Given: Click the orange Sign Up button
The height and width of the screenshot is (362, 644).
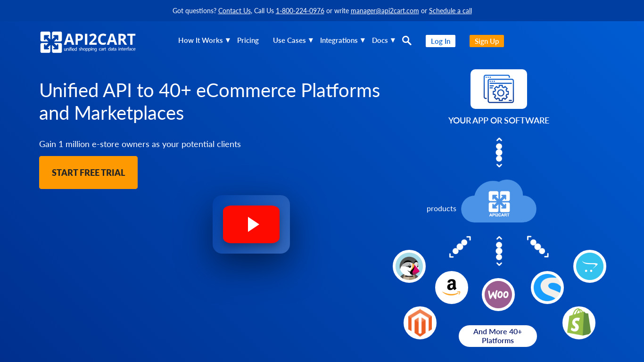Looking at the screenshot, I should pos(487,41).
